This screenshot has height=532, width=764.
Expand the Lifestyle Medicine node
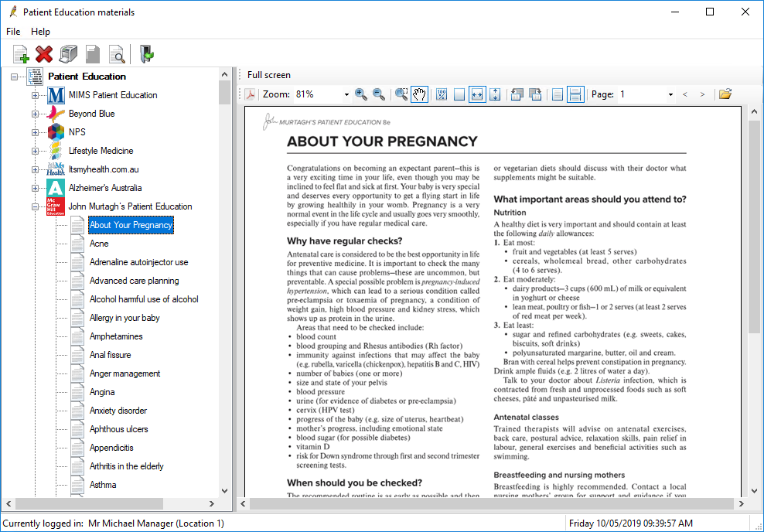[x=35, y=151]
